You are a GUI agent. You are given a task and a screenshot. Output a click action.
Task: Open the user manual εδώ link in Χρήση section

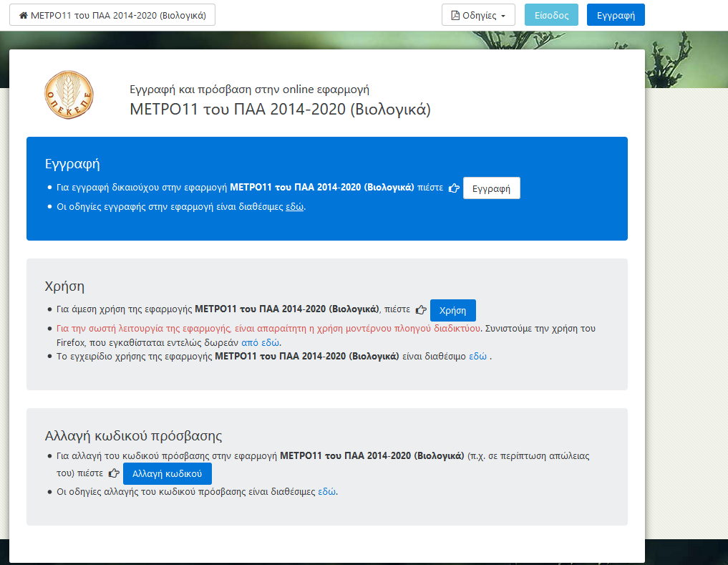[x=477, y=357]
